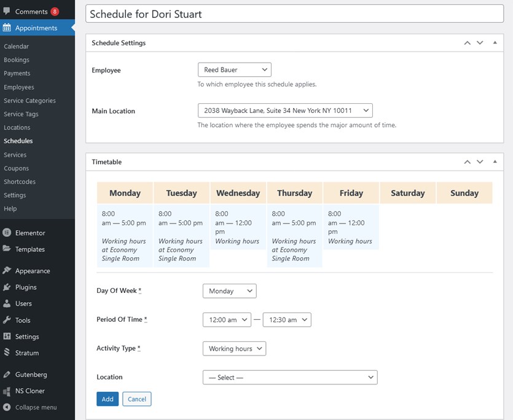Image resolution: width=513 pixels, height=420 pixels.
Task: Open Settings under Appointments submenu
Action: coord(15,195)
